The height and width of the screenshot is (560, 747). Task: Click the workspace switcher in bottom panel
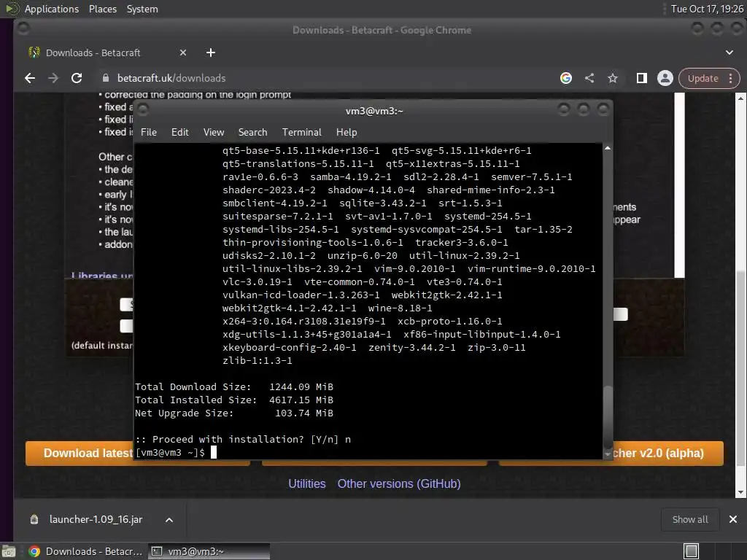pos(692,551)
